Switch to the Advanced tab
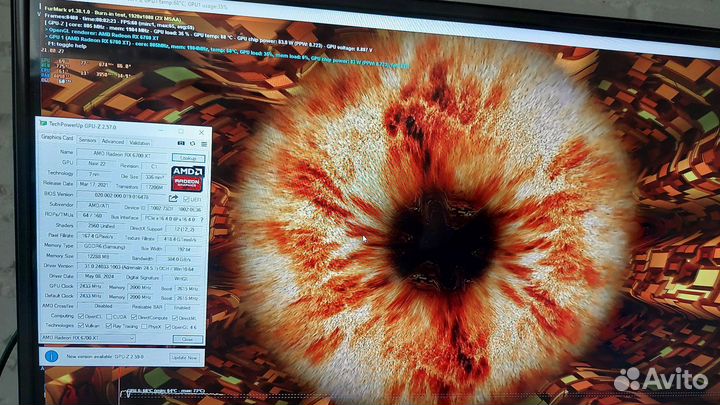This screenshot has width=720, height=405. (112, 141)
